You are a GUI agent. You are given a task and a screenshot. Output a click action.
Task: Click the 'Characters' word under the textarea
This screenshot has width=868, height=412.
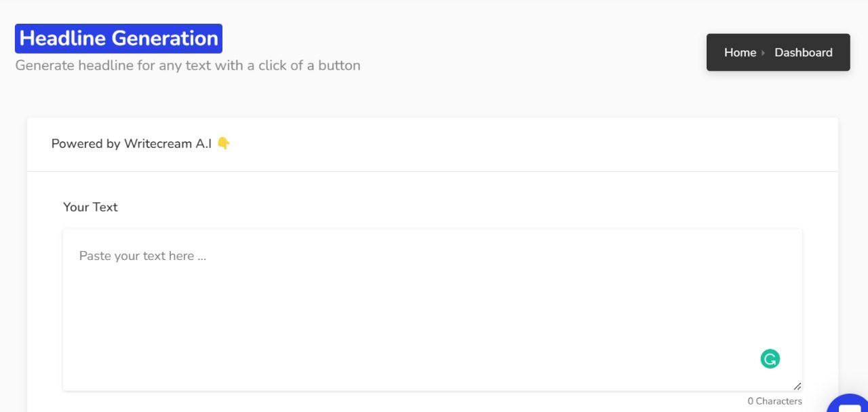pyautogui.click(x=779, y=401)
